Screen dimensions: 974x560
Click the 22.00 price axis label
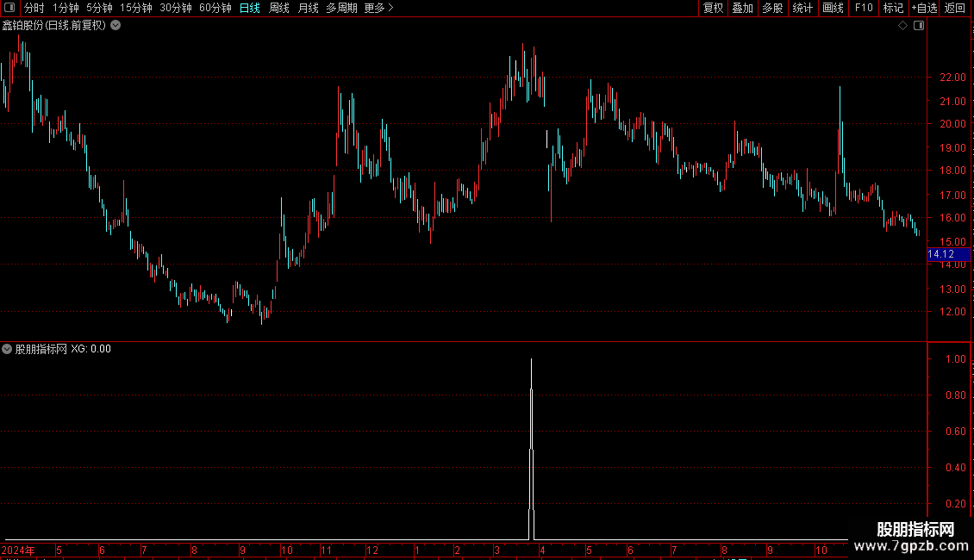(952, 77)
